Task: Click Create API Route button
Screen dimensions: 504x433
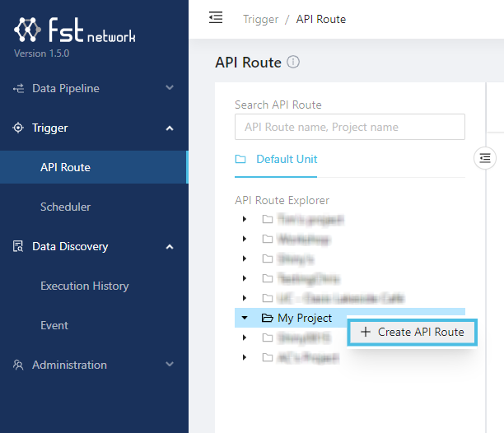Action: click(x=413, y=332)
